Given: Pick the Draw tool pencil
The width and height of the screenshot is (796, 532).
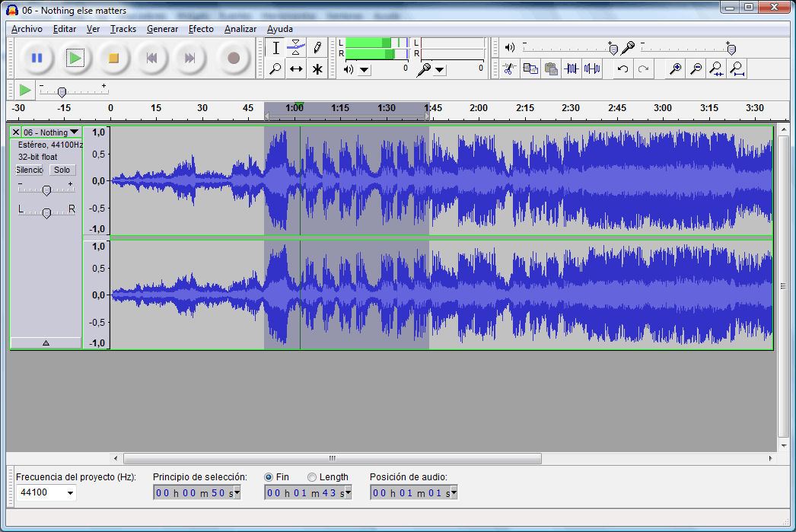Looking at the screenshot, I should point(317,47).
